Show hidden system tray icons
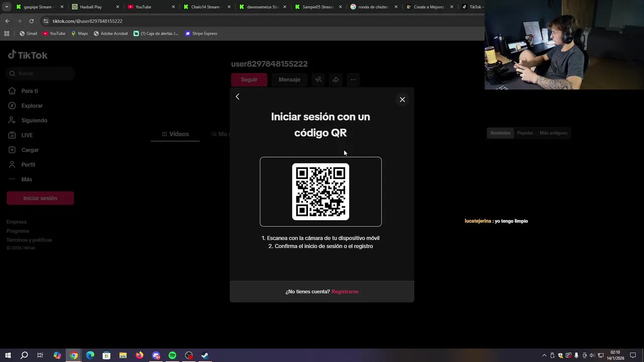This screenshot has width=644, height=362. tap(544, 355)
